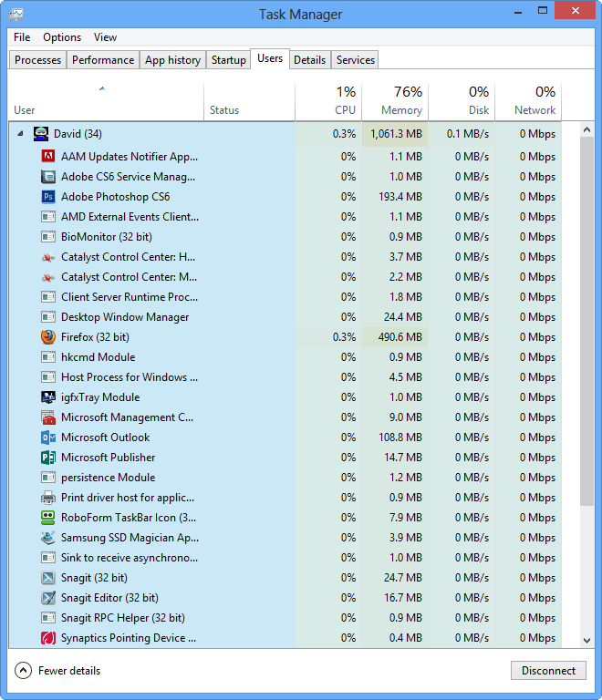Click Snagit memory value 24.7 MB

403,578
